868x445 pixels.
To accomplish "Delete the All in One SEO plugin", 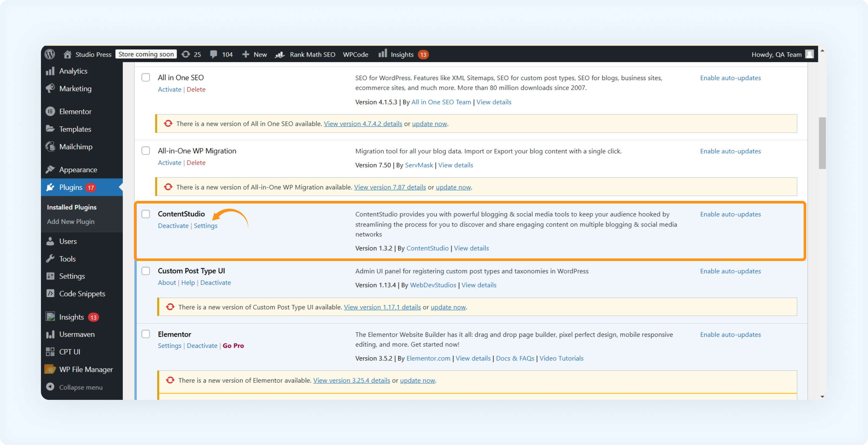I will (x=196, y=89).
